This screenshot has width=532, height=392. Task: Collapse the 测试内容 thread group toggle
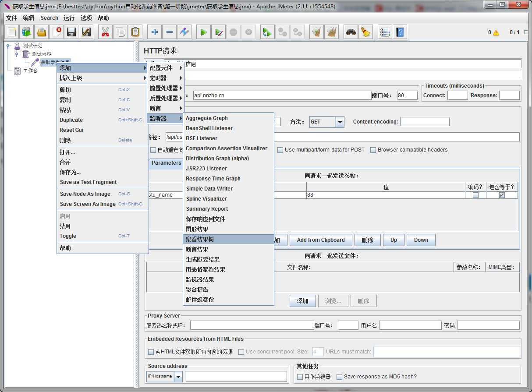[17, 54]
